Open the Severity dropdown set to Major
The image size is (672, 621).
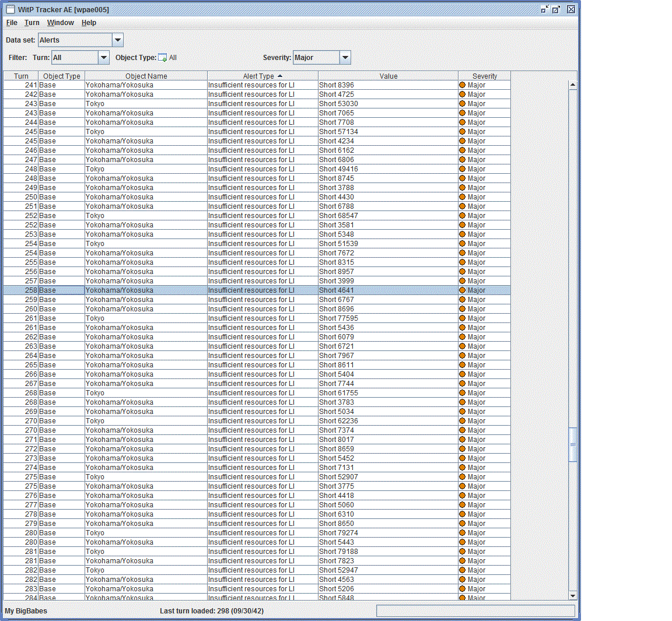point(322,57)
